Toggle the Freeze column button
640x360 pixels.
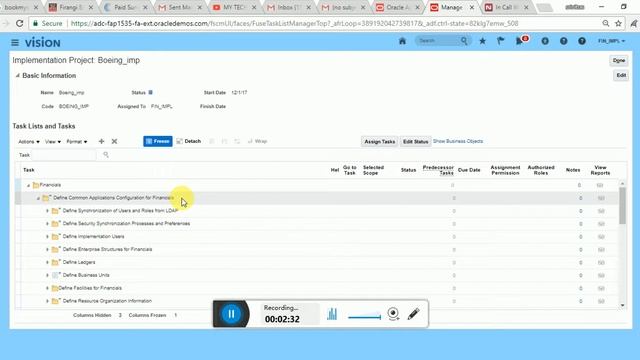[158, 141]
